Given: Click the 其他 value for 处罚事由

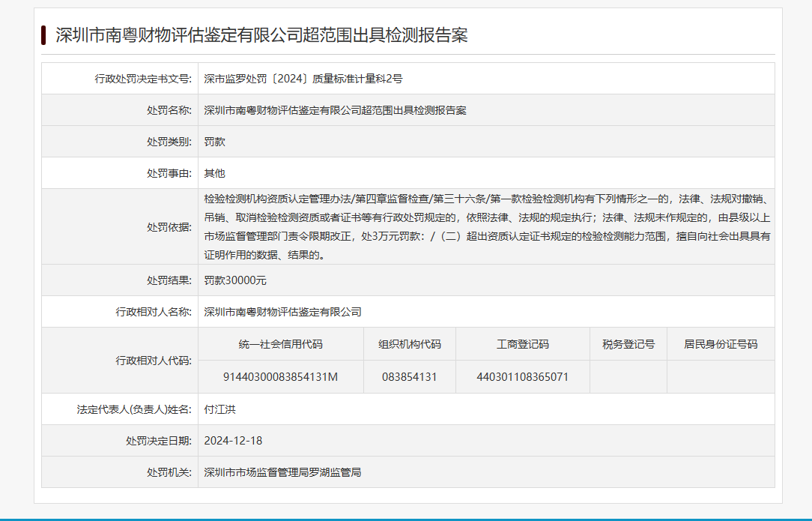Looking at the screenshot, I should point(214,173).
